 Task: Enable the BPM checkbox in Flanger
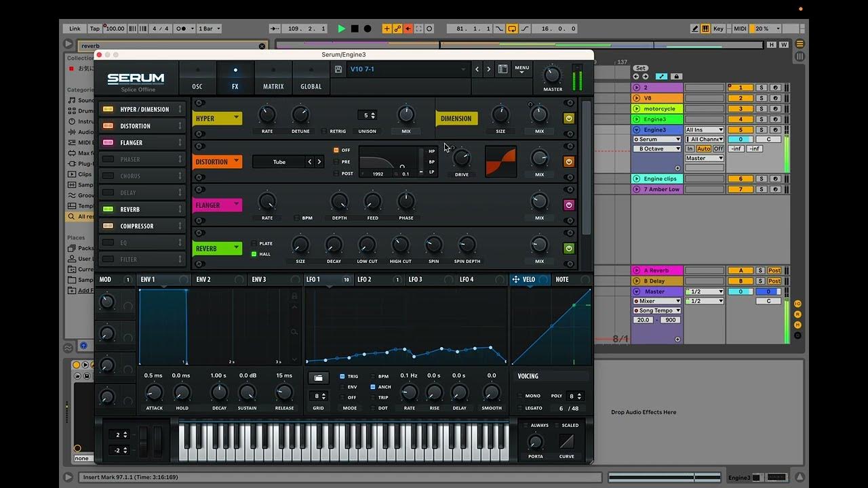click(x=296, y=218)
